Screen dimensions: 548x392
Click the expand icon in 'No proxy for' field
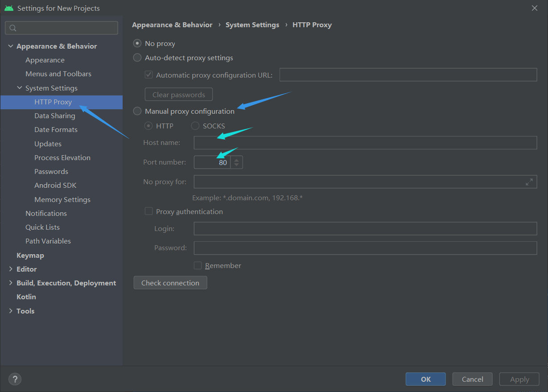pos(529,182)
